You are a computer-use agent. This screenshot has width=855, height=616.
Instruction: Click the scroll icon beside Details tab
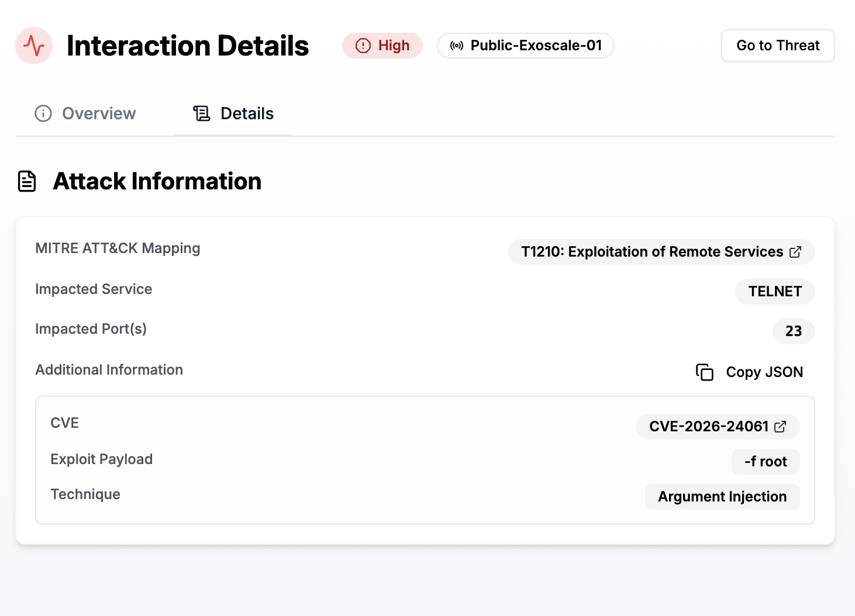coord(202,113)
